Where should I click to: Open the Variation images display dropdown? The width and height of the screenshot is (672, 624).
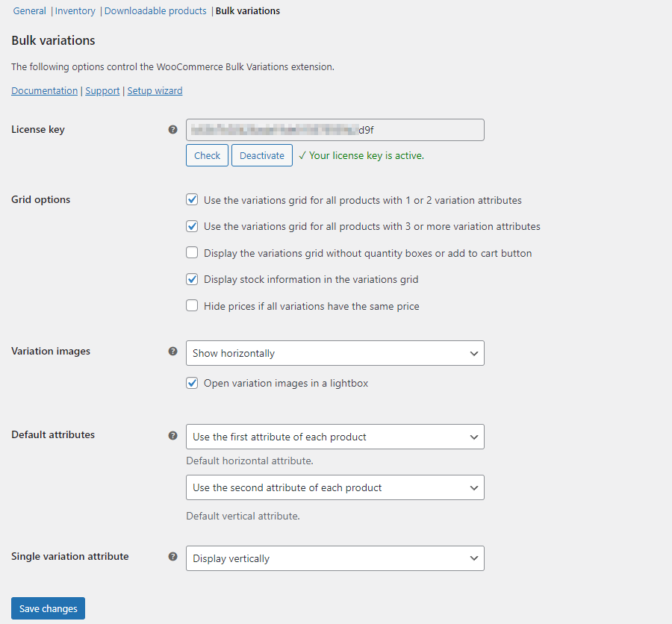[334, 352]
